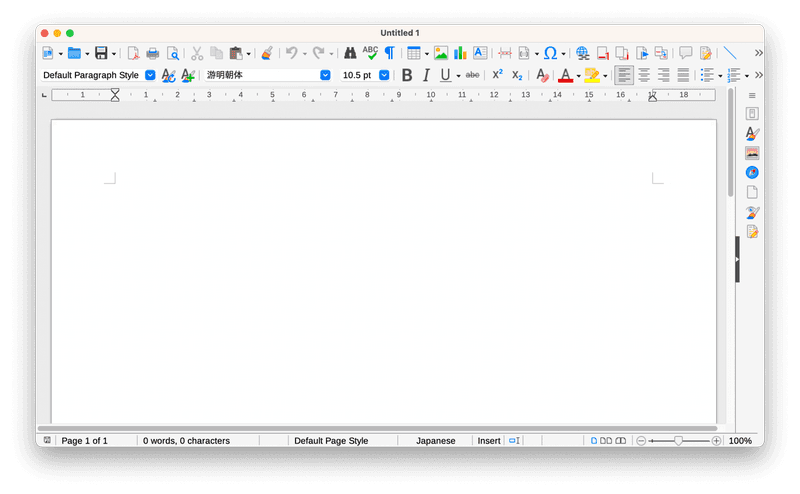
Task: Toggle underline formatting
Action: (x=445, y=76)
